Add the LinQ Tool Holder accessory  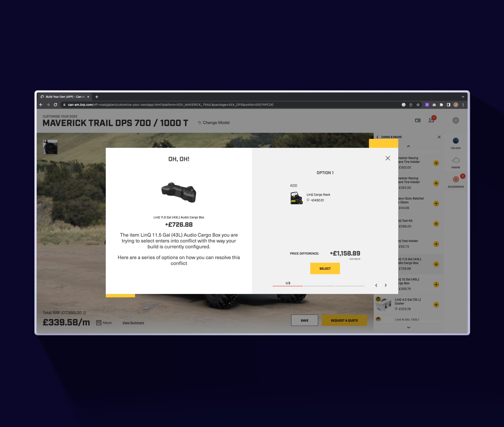[x=436, y=244]
